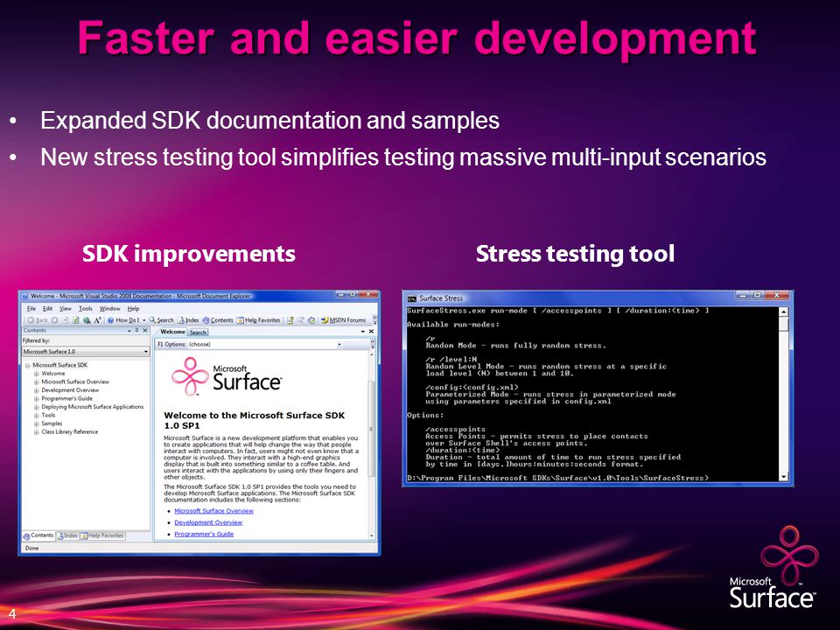Screen dimensions: 840x630
Task: Click the Programmer's Guide hyperlink
Action: (x=204, y=534)
